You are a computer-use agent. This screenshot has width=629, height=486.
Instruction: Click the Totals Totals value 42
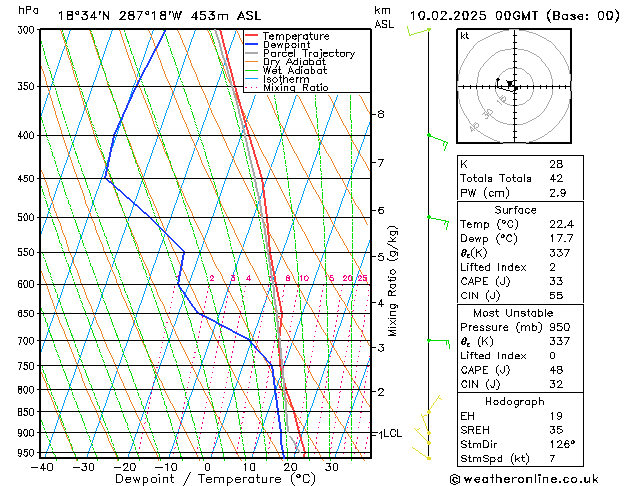(556, 178)
